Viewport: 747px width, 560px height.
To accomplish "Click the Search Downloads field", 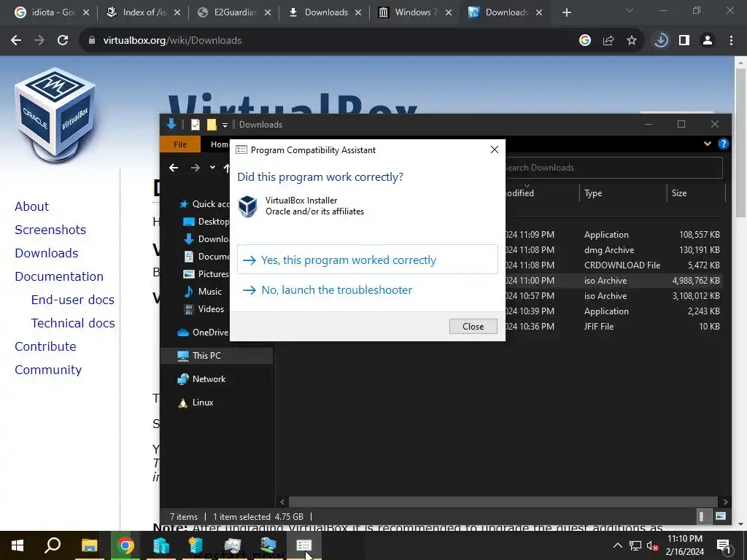I will [614, 168].
